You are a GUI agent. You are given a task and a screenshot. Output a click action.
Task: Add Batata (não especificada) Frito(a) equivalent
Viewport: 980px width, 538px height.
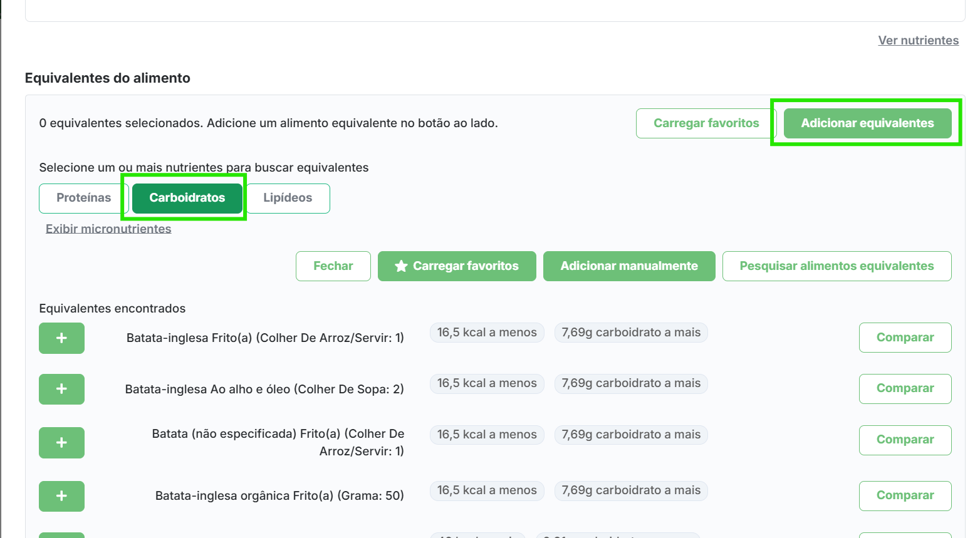click(61, 443)
